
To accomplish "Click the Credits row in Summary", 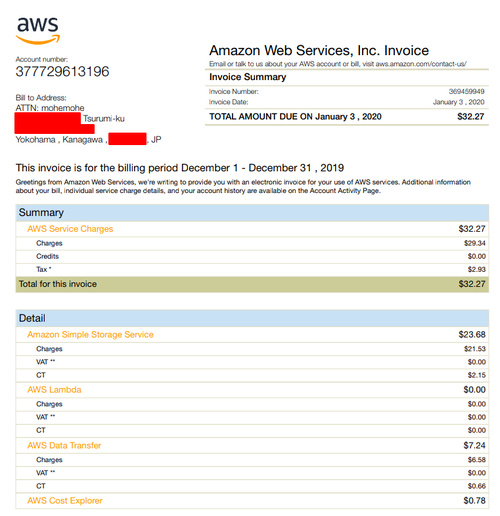I will click(252, 257).
